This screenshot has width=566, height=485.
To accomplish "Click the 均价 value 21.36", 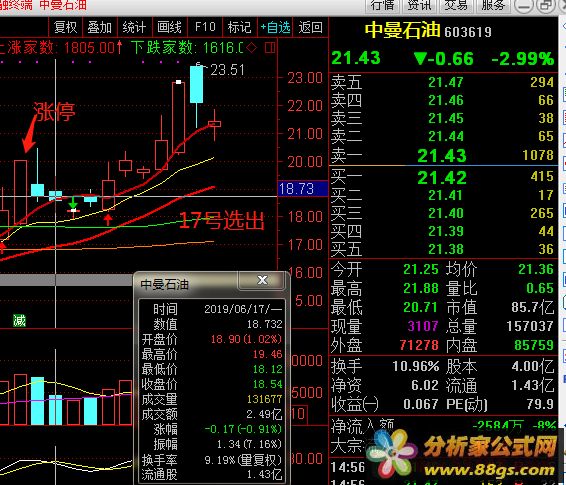I will click(x=536, y=270).
